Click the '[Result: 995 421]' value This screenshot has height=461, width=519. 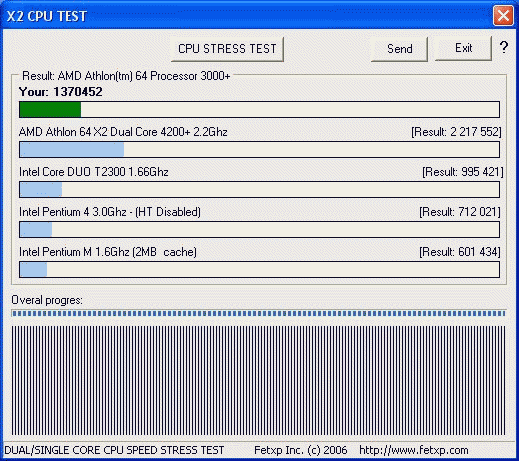pos(462,172)
